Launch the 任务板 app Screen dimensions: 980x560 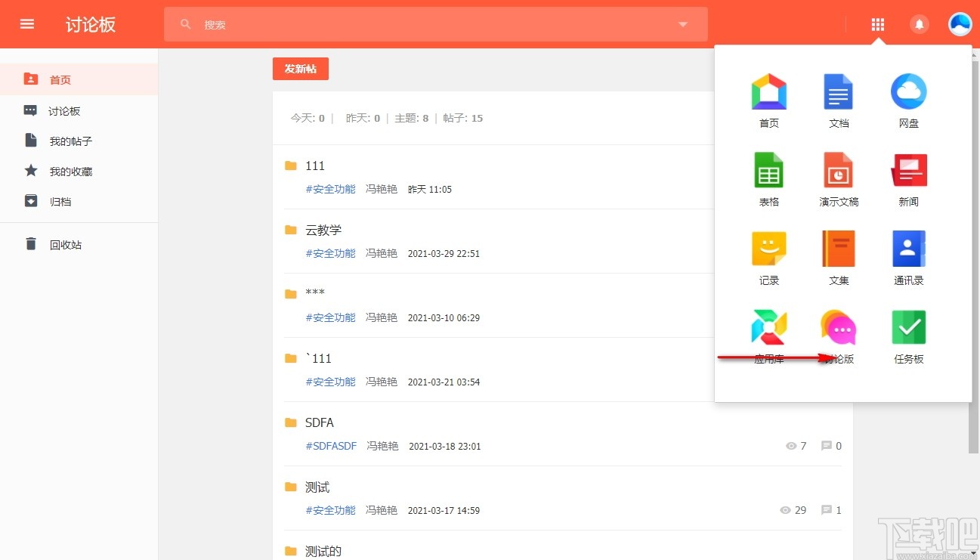click(909, 337)
